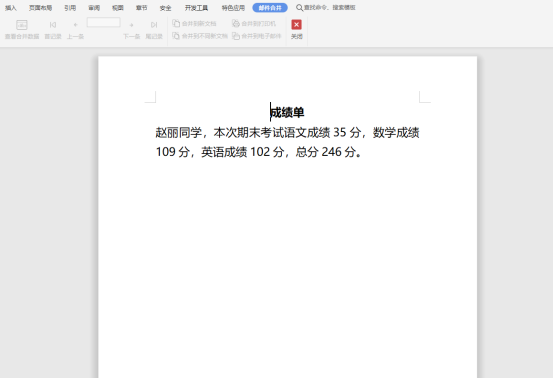Select the 开发工具 tab
This screenshot has height=379, width=553.
tap(196, 8)
